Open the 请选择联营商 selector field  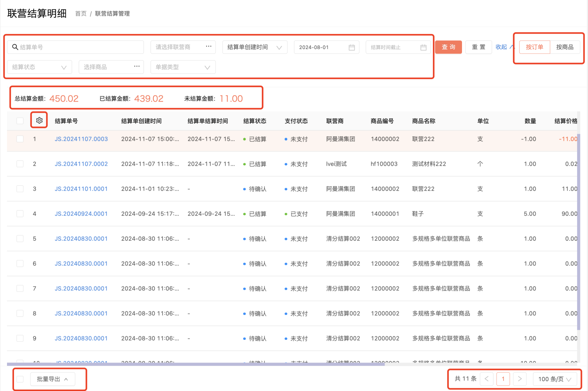(x=183, y=47)
